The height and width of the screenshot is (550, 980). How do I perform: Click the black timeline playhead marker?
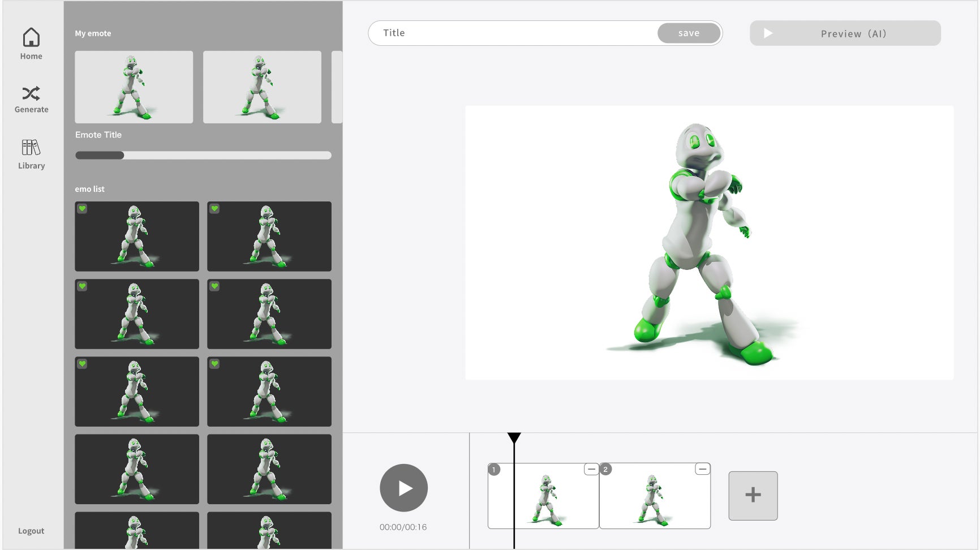514,438
